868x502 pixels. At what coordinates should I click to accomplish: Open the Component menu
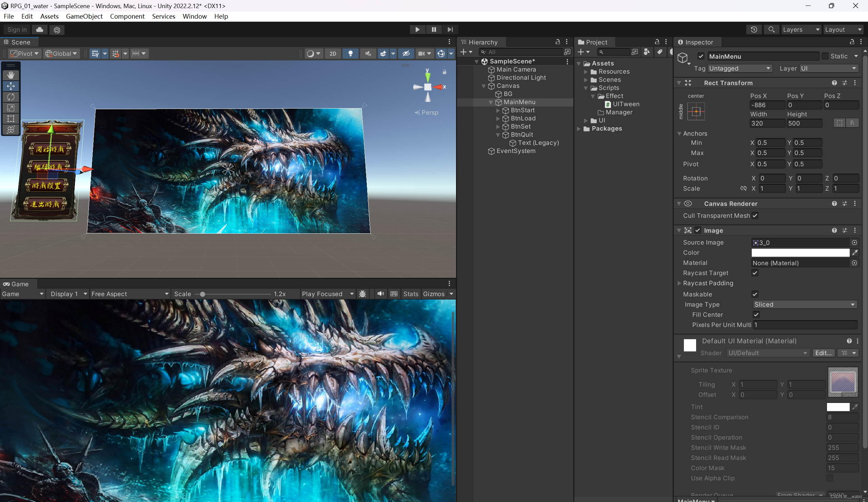127,16
